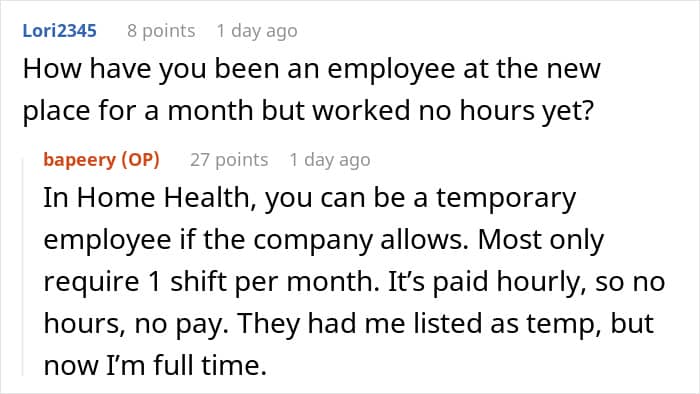Viewport: 700px width, 394px height.
Task: Open Lori2345's user profile
Action: pyautogui.click(x=59, y=31)
